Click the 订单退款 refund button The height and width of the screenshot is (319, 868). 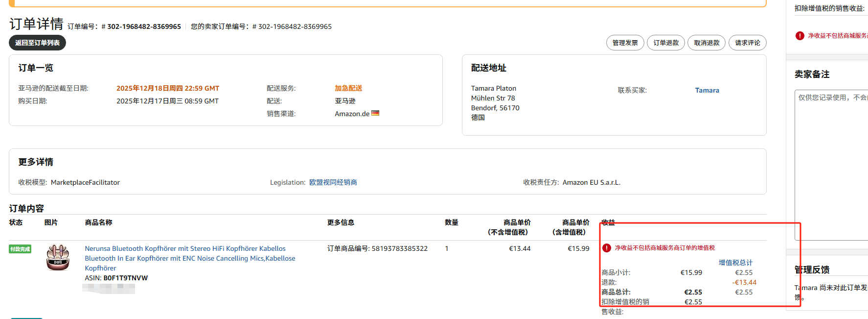(666, 43)
